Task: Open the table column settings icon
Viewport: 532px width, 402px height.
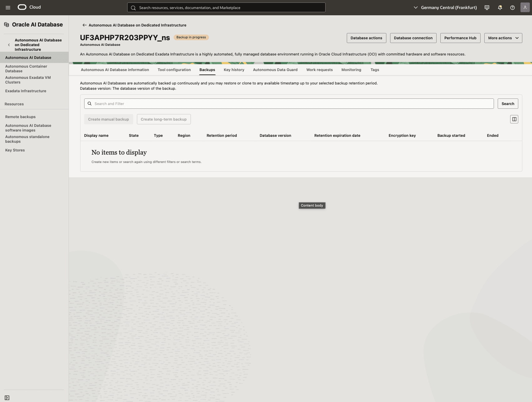Action: click(514, 119)
